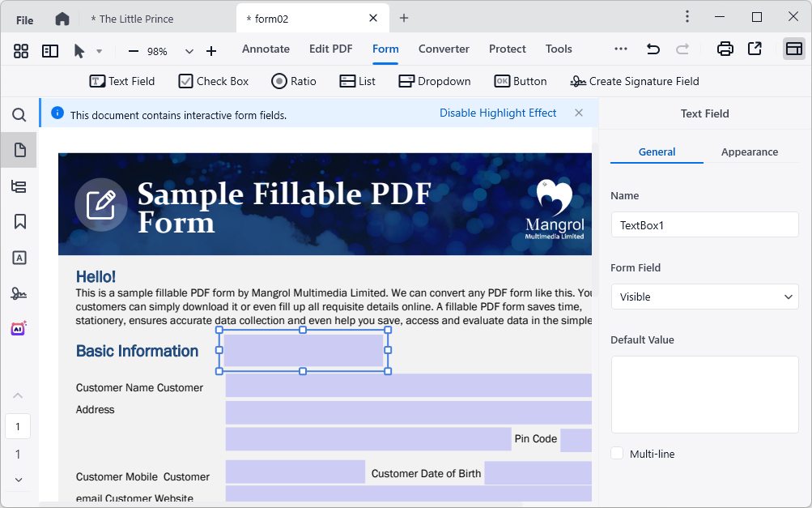Go to the home screen icon
Viewport: 812px width, 508px height.
pyautogui.click(x=62, y=19)
